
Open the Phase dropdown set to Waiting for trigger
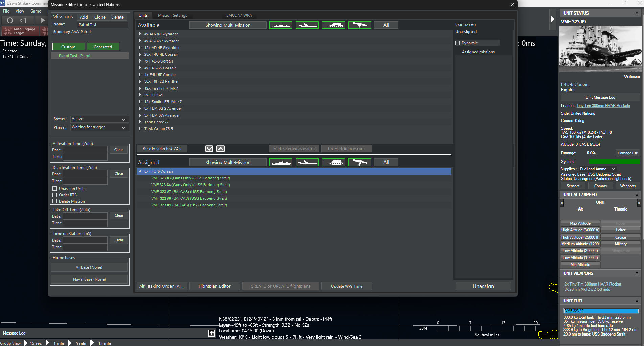[x=99, y=127]
